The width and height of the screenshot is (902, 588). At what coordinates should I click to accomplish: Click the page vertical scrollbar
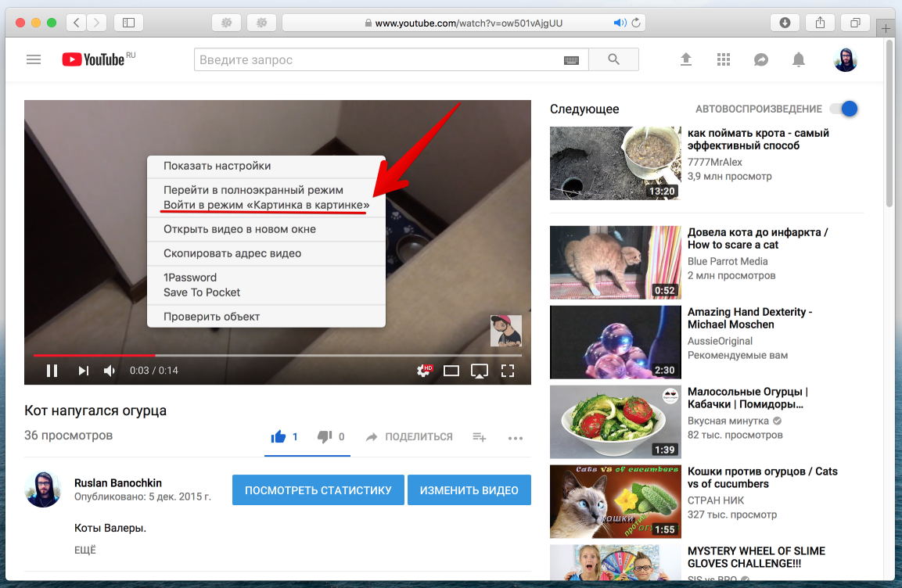point(889,124)
